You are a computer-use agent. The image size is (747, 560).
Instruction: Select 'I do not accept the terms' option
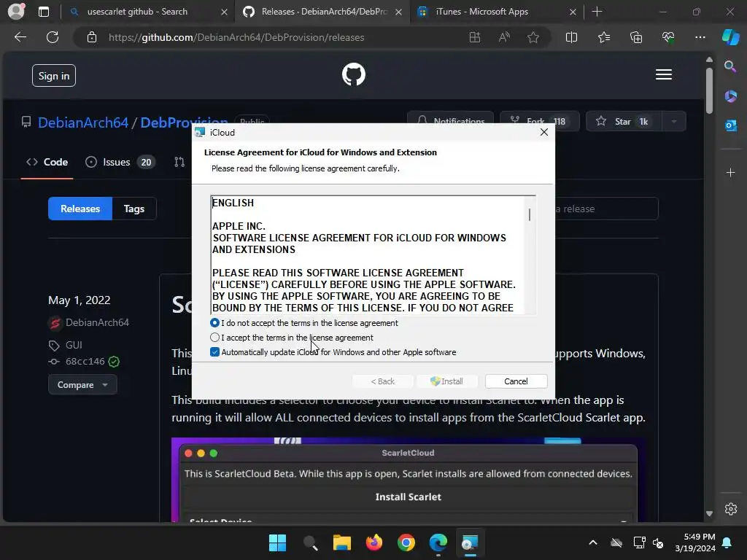pos(215,323)
